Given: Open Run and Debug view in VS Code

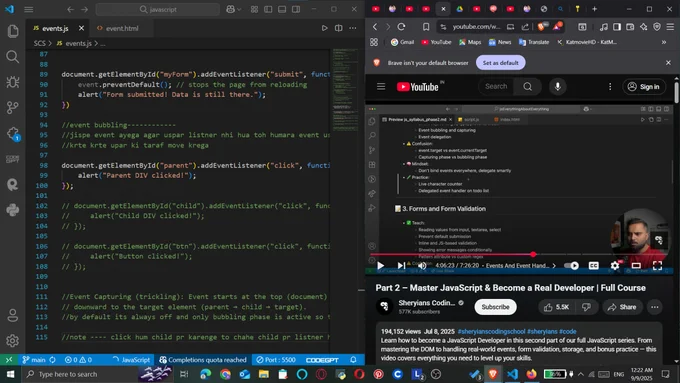Looking at the screenshot, I should [13, 82].
